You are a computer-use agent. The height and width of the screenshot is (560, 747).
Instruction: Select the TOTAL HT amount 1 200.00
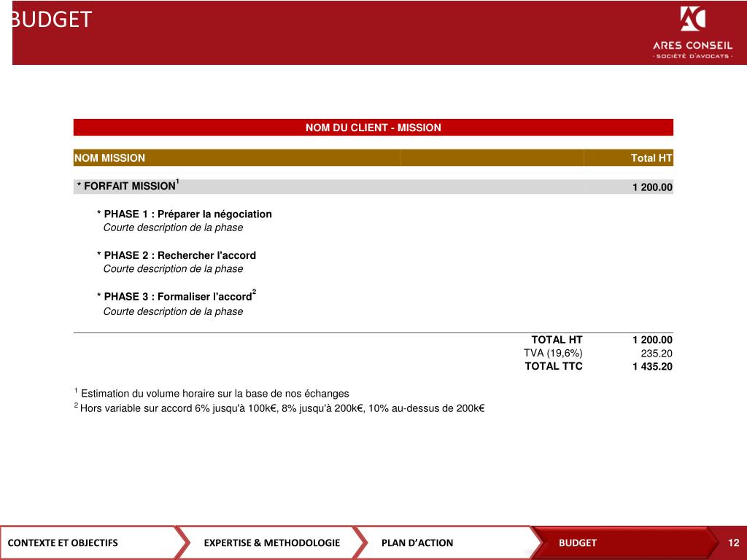(652, 340)
